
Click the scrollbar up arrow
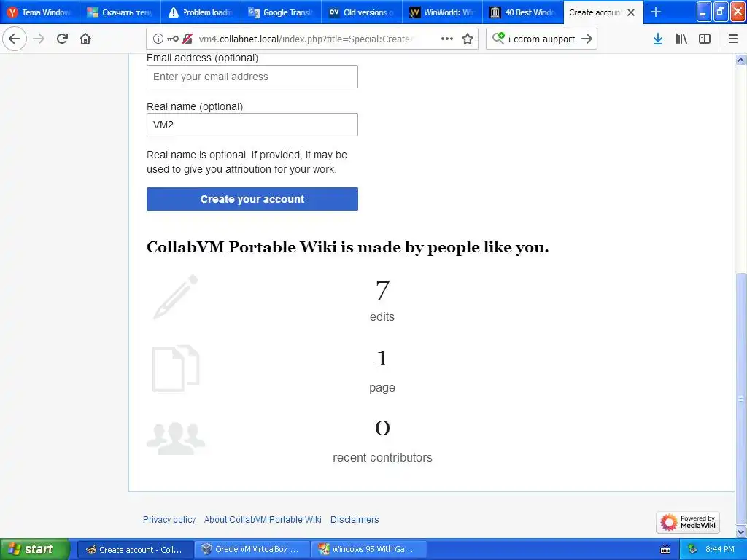point(740,60)
